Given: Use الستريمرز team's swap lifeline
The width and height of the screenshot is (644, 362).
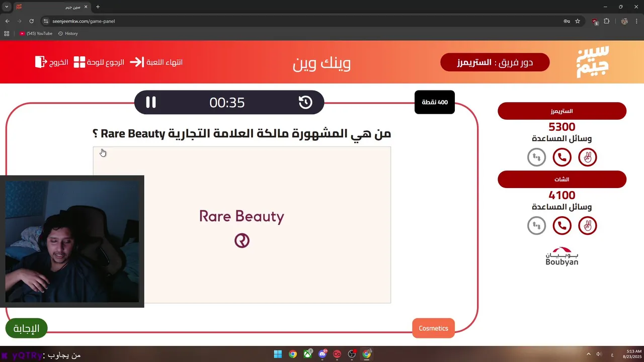Looking at the screenshot, I should pyautogui.click(x=536, y=157).
